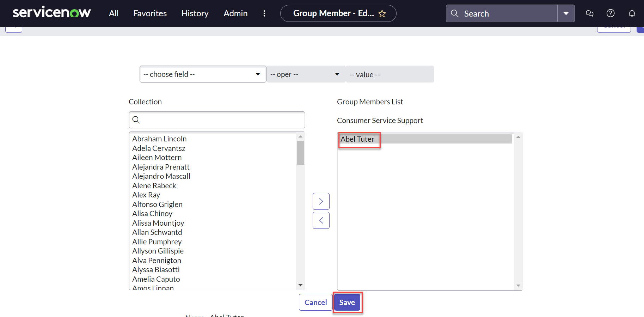This screenshot has height=317, width=644.
Task: Click the magnifier icon in global search
Action: [x=455, y=13]
